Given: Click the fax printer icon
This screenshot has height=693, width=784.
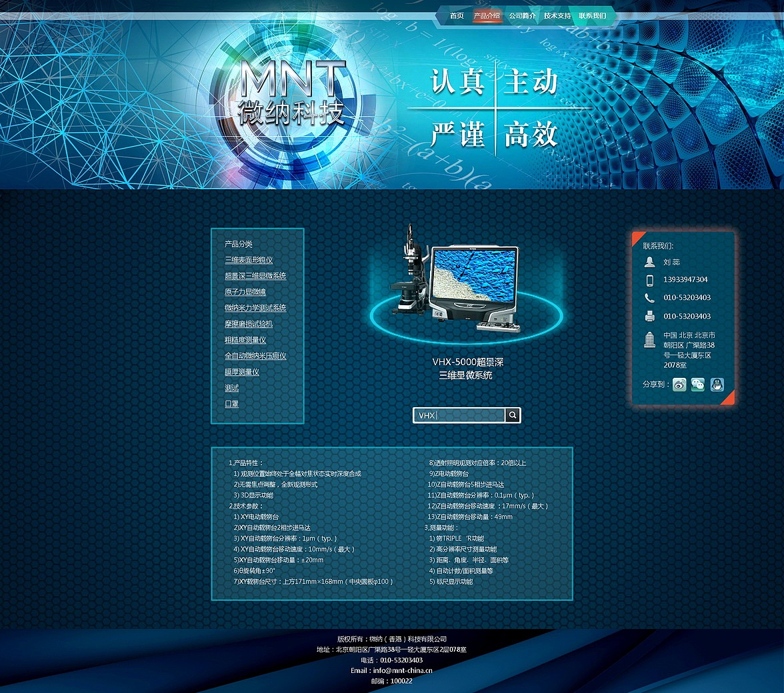Looking at the screenshot, I should pos(649,317).
